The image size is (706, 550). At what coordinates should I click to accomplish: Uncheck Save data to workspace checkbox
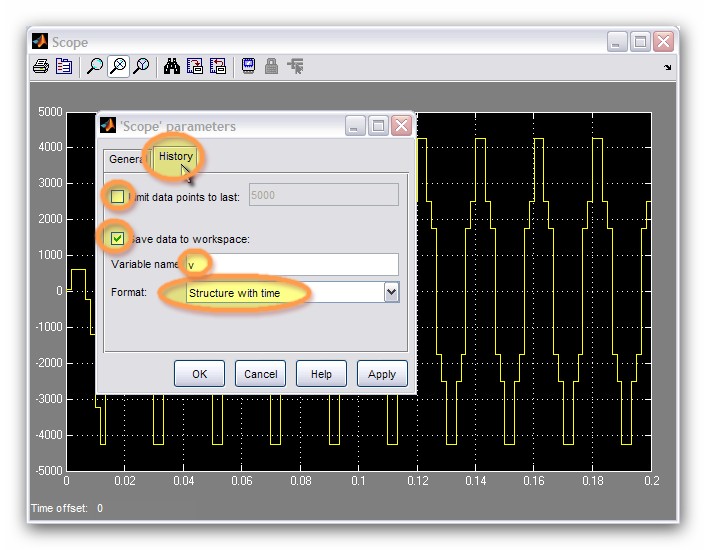(x=118, y=238)
